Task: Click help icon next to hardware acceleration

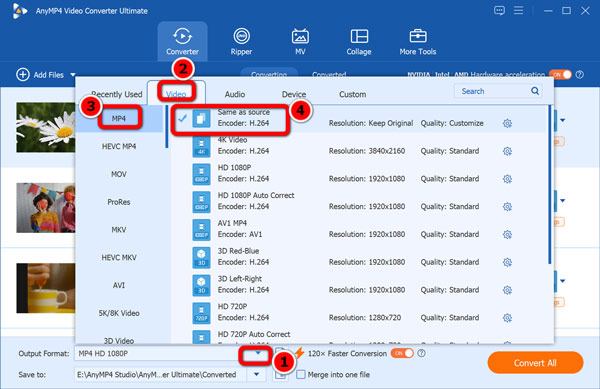Action: click(580, 75)
